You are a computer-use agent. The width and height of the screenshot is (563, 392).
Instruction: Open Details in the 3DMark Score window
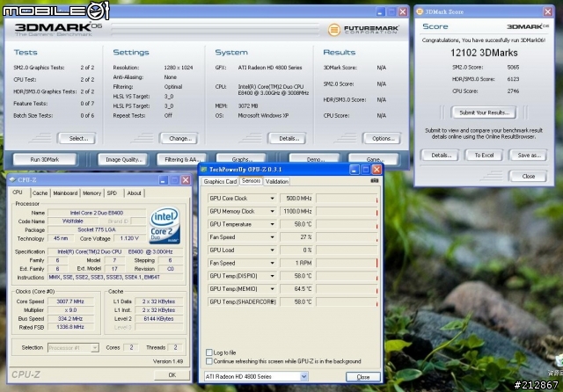click(440, 156)
